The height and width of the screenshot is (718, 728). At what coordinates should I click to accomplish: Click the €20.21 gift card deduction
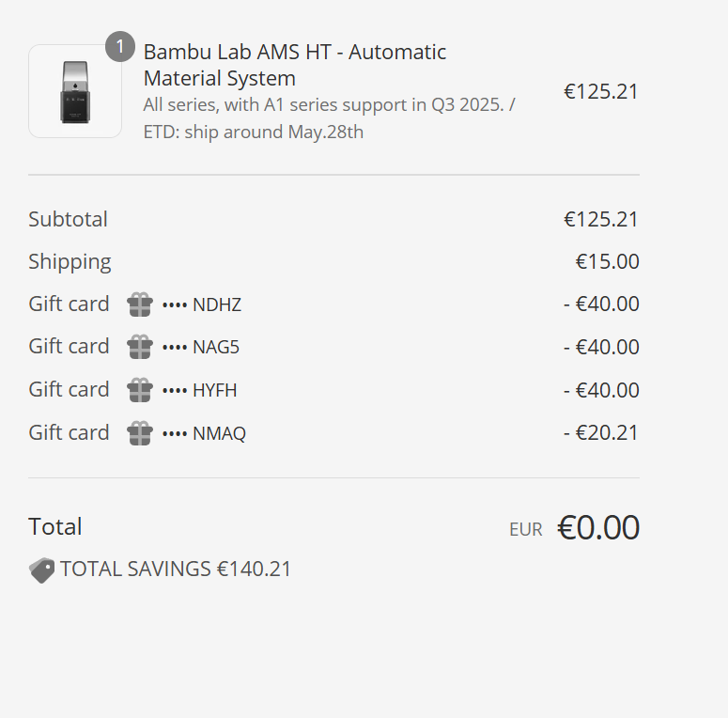[x=601, y=432]
